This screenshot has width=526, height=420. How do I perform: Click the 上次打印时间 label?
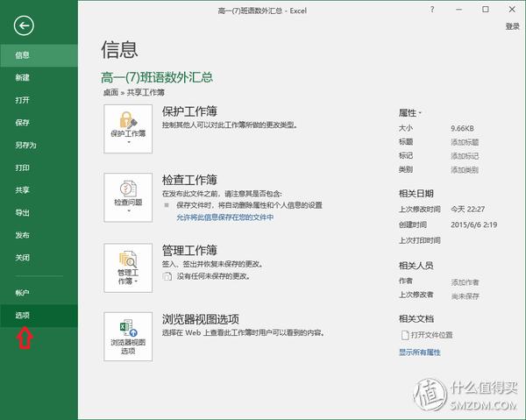pyautogui.click(x=419, y=240)
